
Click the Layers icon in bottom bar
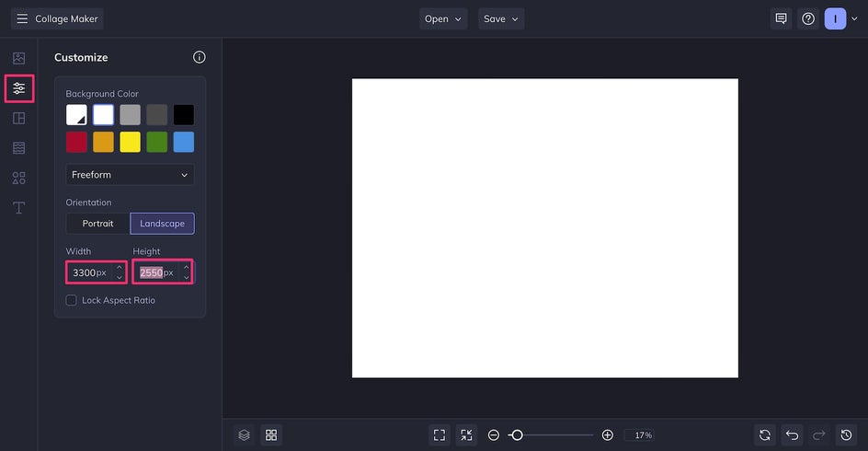click(x=244, y=435)
